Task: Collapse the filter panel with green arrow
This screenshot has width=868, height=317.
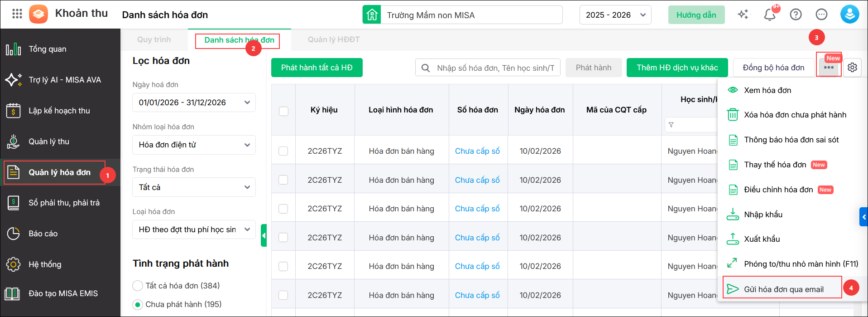Action: (264, 235)
